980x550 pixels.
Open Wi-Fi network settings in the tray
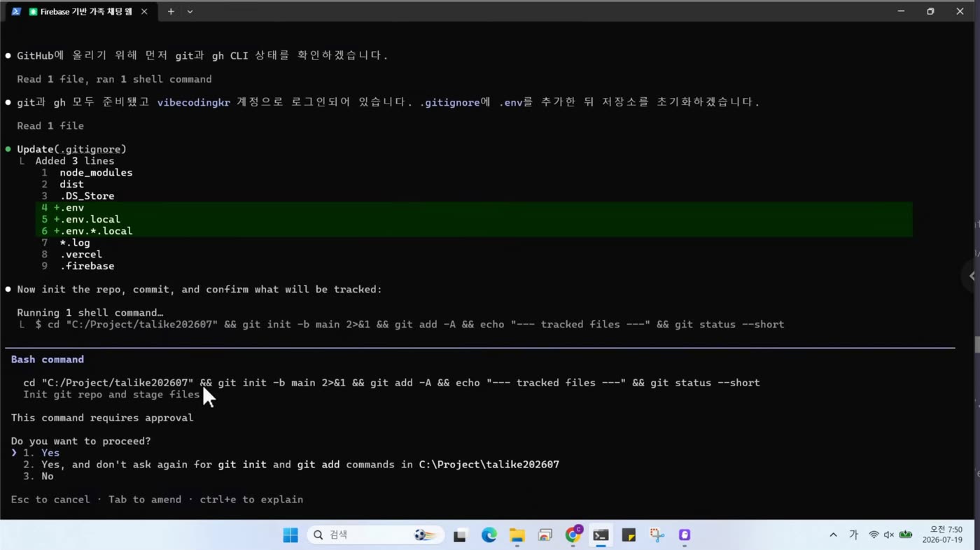point(874,535)
